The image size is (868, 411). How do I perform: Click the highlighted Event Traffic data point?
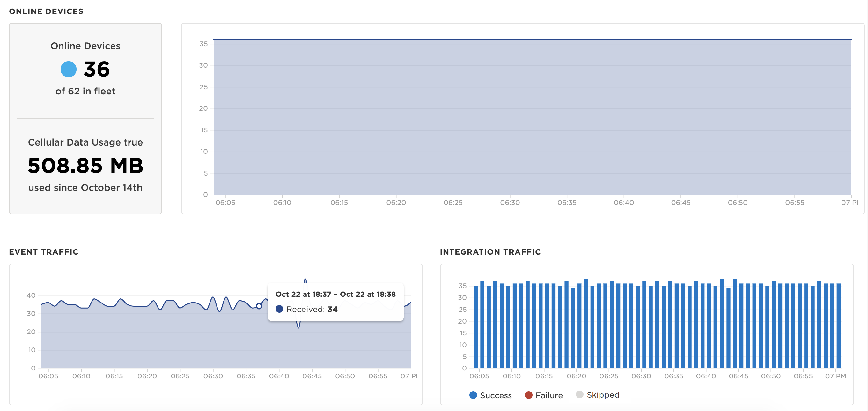click(259, 306)
